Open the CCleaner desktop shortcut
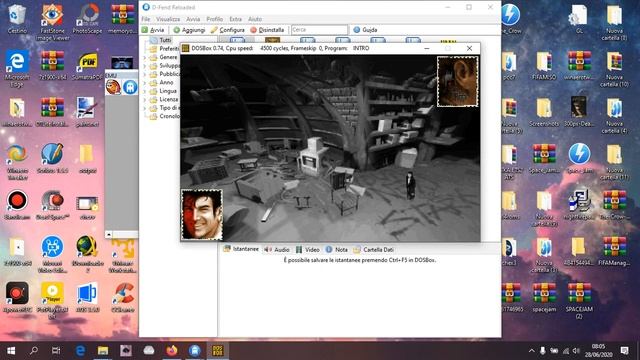This screenshot has height=360, width=640. coord(123,297)
